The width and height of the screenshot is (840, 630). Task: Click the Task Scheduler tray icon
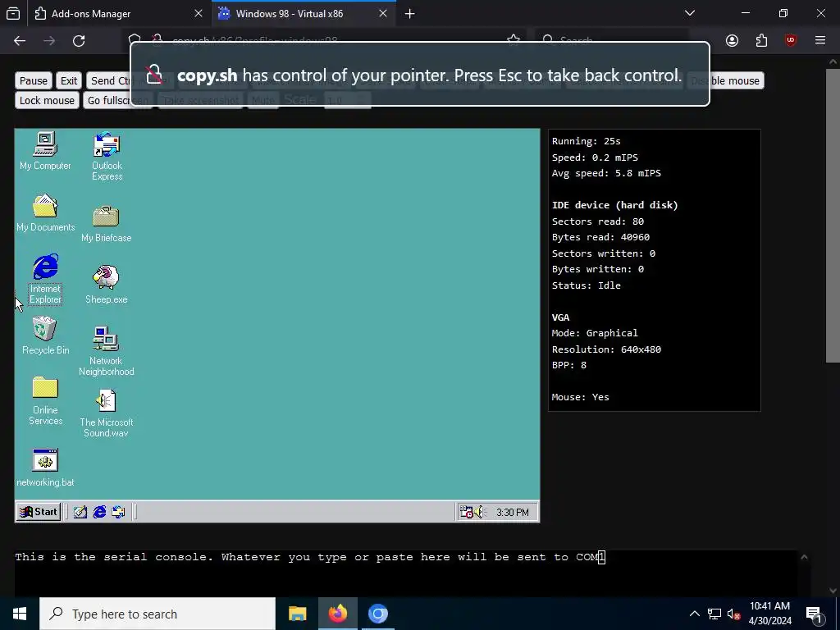tap(466, 512)
